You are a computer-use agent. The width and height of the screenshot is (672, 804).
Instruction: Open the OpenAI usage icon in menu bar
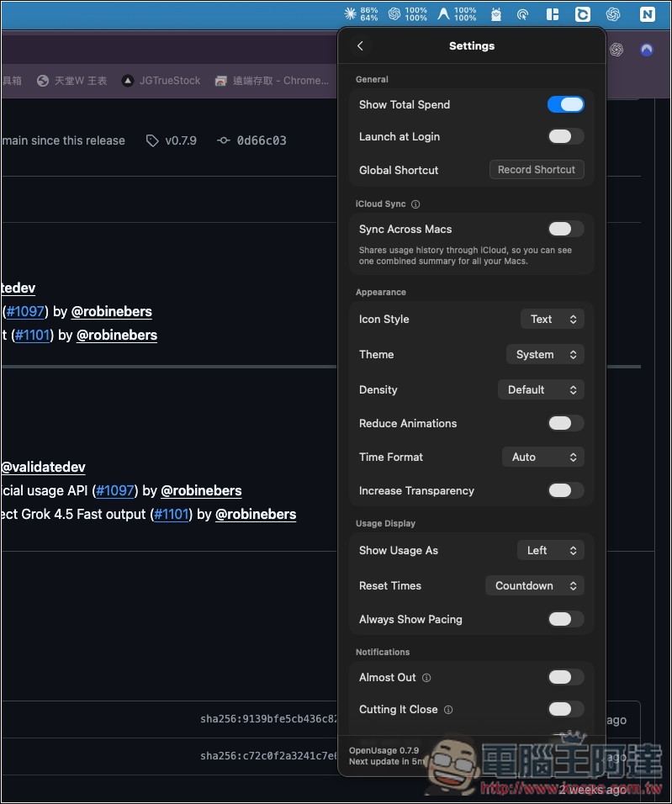pyautogui.click(x=407, y=13)
